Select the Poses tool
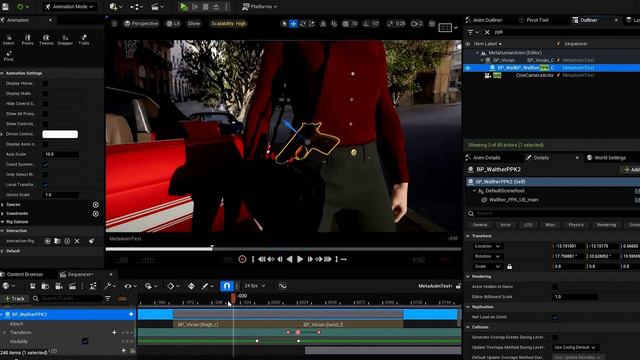 27,40
